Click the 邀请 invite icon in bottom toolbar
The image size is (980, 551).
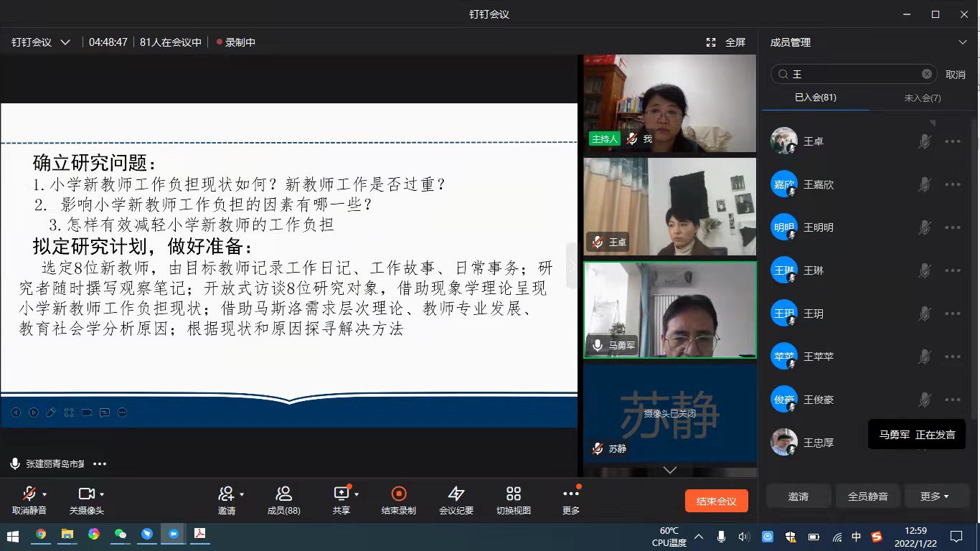pos(226,494)
